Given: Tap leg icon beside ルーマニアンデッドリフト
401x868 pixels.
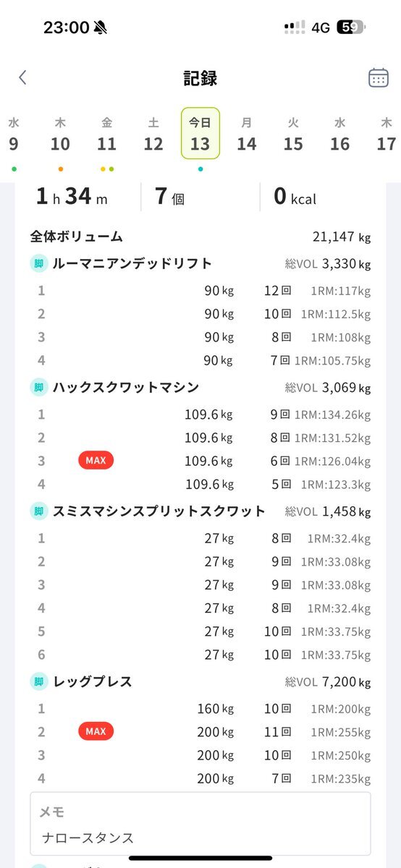Looking at the screenshot, I should pos(38,263).
